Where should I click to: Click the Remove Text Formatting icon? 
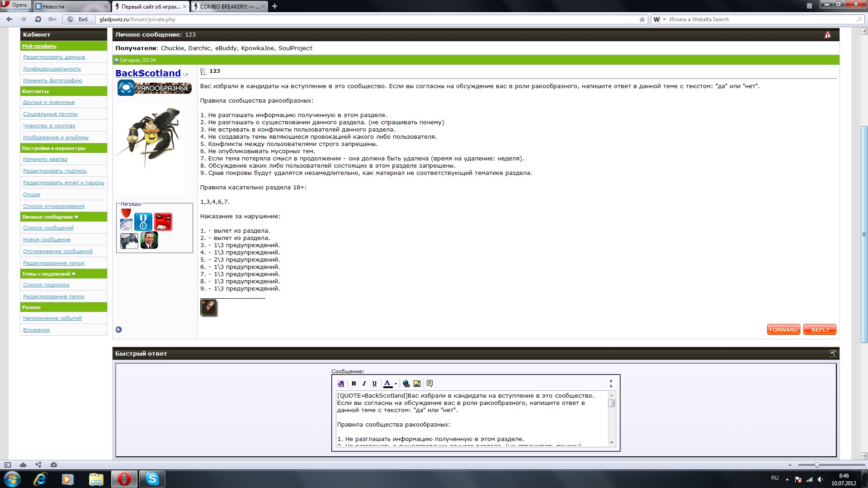coord(341,384)
